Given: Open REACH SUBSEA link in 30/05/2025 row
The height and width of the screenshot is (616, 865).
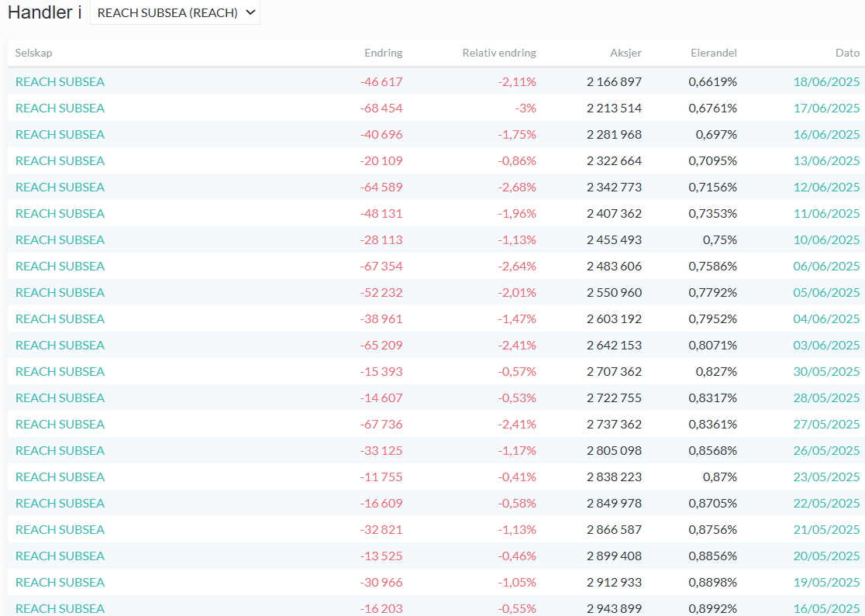Looking at the screenshot, I should [60, 372].
